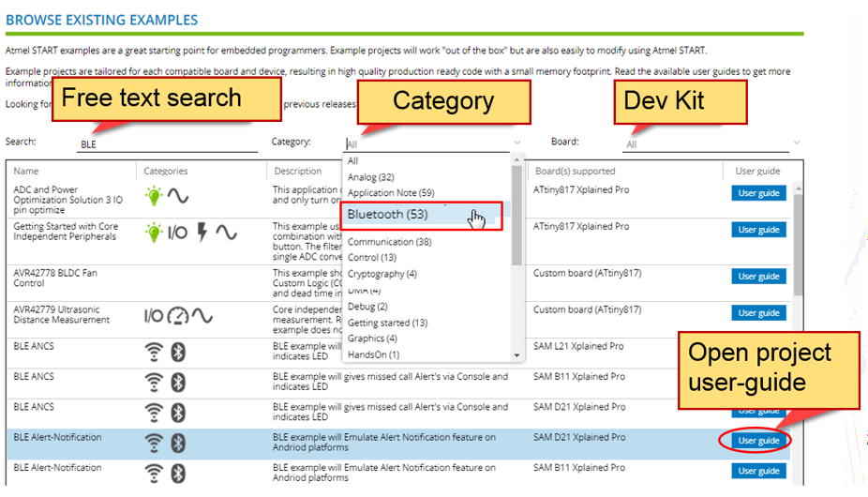Open User guide for Getting Started with Core
This screenshot has height=497, width=868.
pyautogui.click(x=758, y=230)
